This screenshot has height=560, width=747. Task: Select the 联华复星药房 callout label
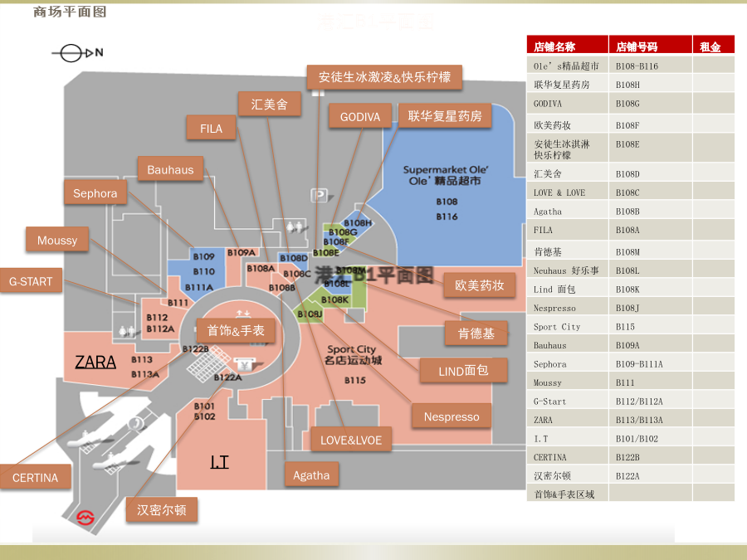(445, 115)
